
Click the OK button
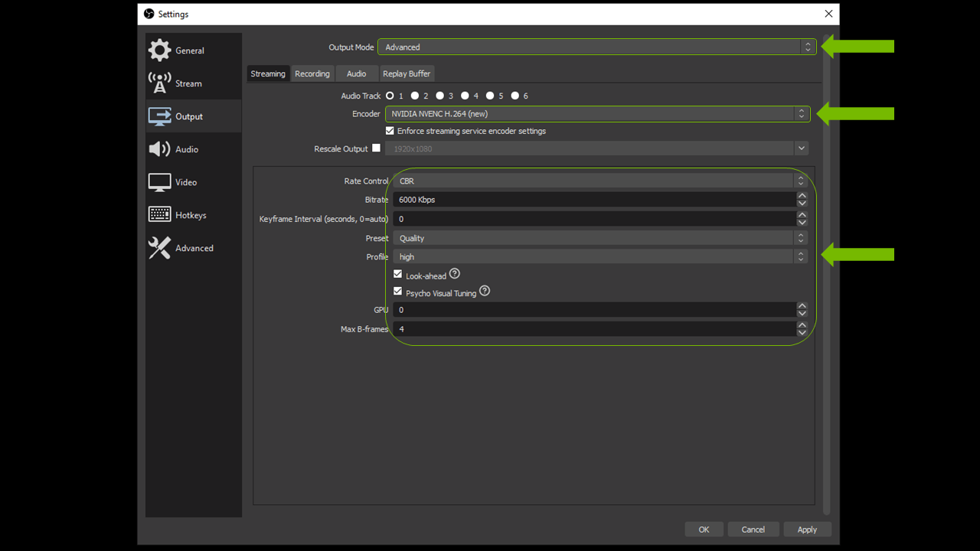[x=704, y=529]
